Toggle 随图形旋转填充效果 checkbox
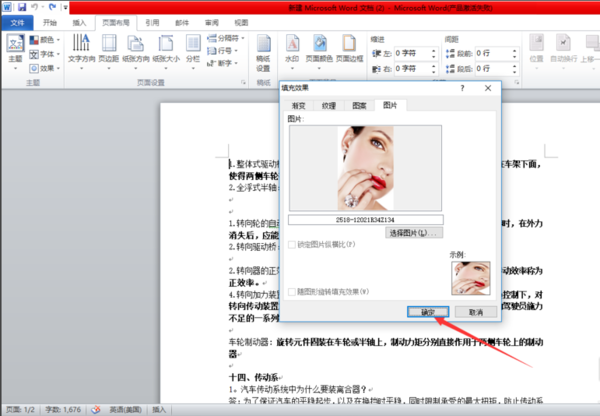This screenshot has width=600, height=416. (x=292, y=291)
